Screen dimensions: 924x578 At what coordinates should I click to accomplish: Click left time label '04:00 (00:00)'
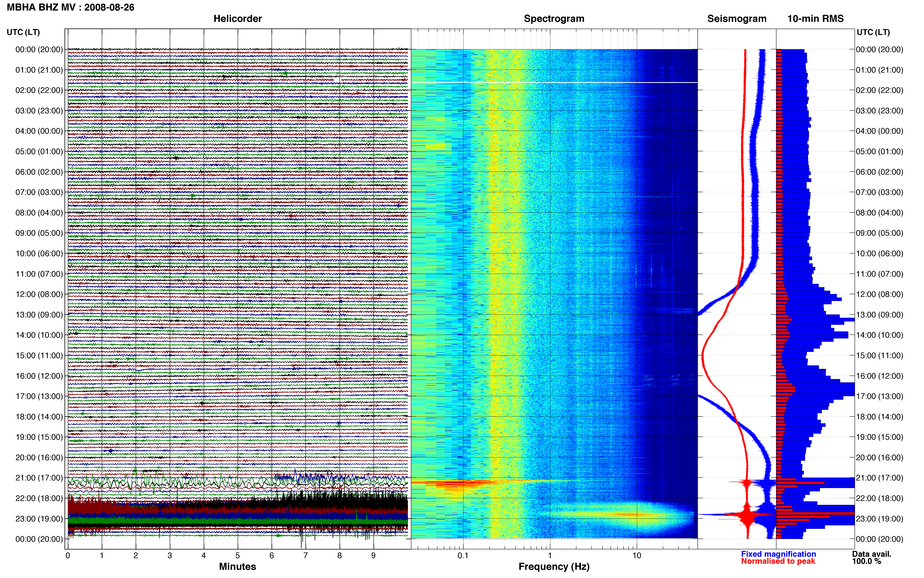pos(39,131)
